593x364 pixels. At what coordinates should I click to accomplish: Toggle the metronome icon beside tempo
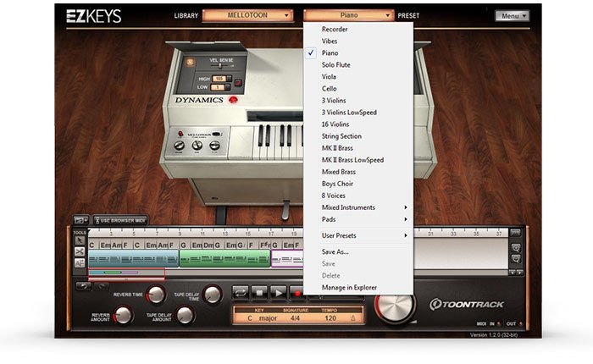tap(353, 318)
